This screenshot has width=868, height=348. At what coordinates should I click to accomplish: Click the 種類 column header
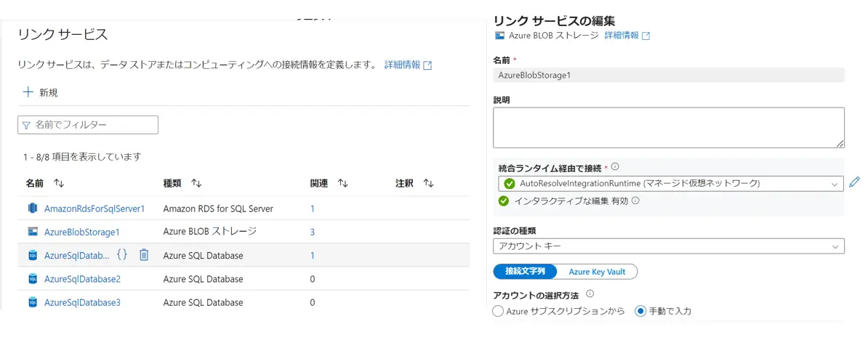click(x=172, y=183)
